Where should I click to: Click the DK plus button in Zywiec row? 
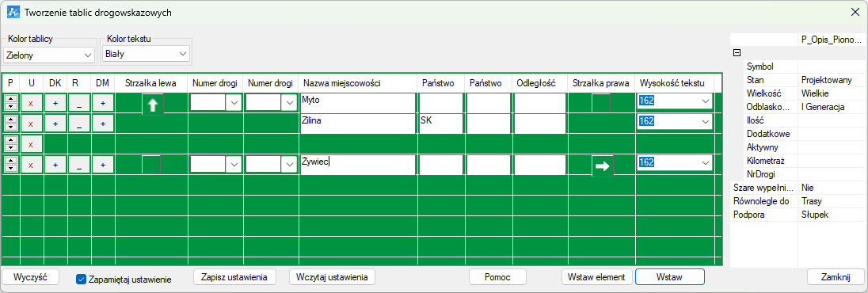pyautogui.click(x=55, y=165)
